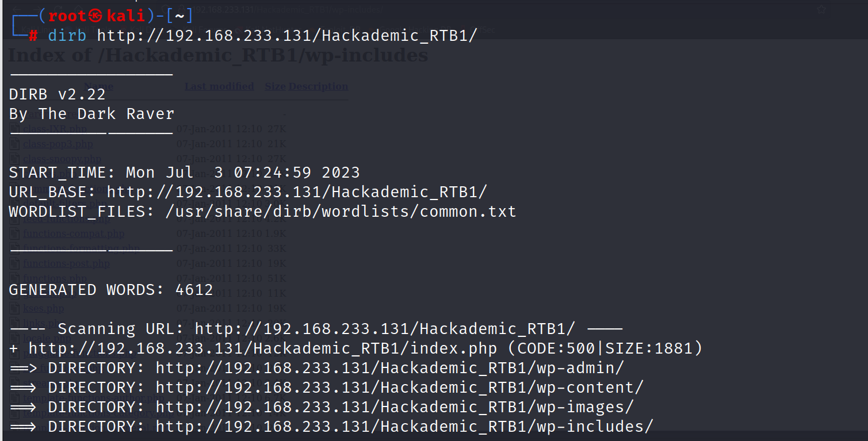Viewport: 868px width, 441px height.
Task: Click the file icon beside functions-compat.php
Action: click(15, 234)
